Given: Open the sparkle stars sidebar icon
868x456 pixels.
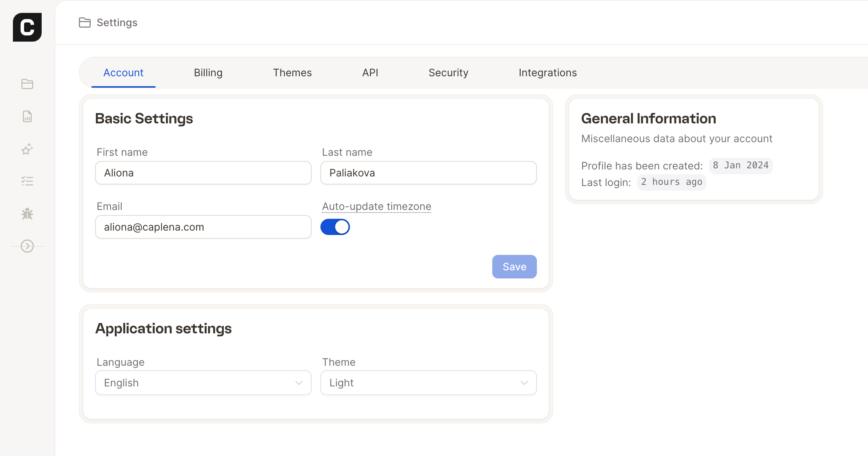Looking at the screenshot, I should [x=27, y=149].
